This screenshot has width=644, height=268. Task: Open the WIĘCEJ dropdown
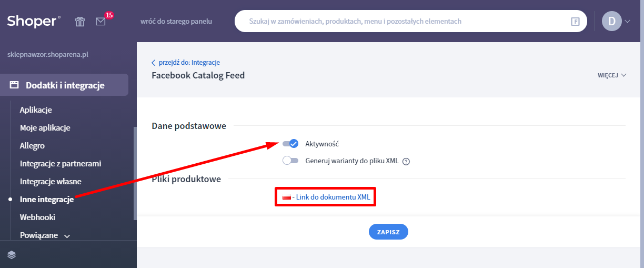coord(612,75)
